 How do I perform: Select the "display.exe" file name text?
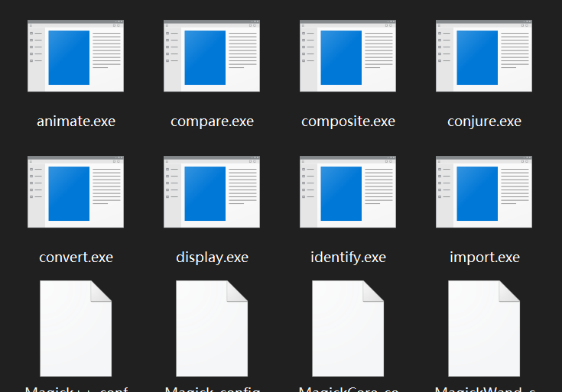tap(212, 258)
